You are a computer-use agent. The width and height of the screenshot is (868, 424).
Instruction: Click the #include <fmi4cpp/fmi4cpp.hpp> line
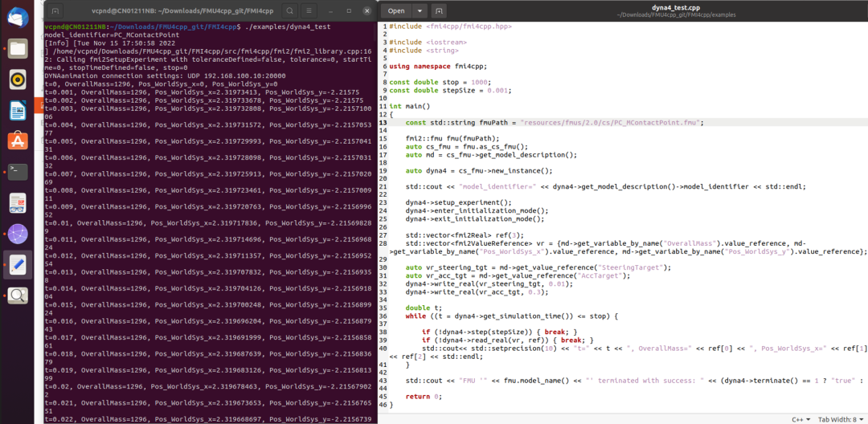[x=451, y=26]
